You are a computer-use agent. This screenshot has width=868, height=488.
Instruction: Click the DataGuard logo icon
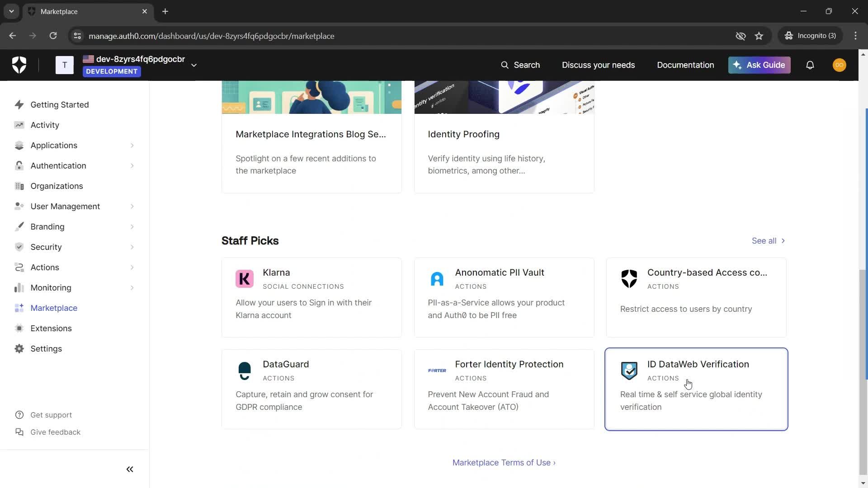point(245,371)
